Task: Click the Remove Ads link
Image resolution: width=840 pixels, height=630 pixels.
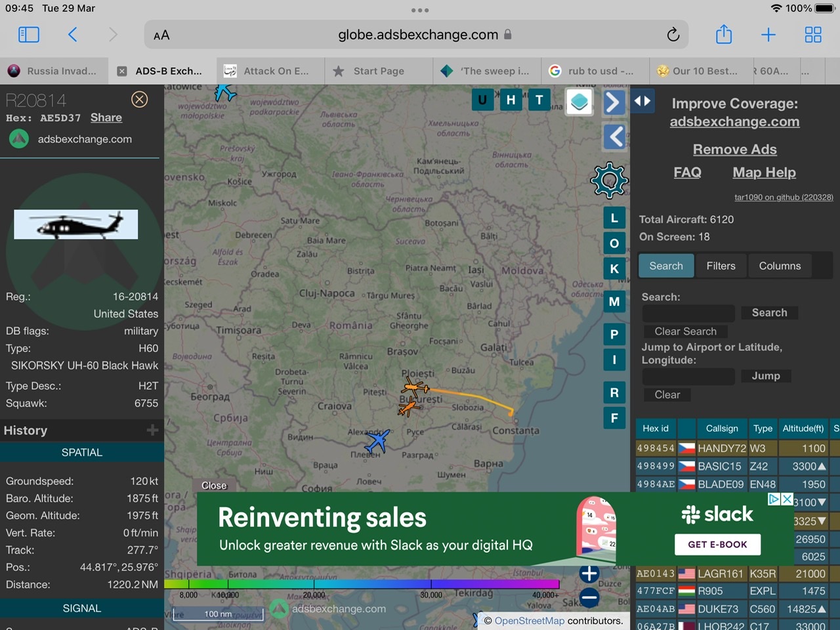Action: (734, 150)
